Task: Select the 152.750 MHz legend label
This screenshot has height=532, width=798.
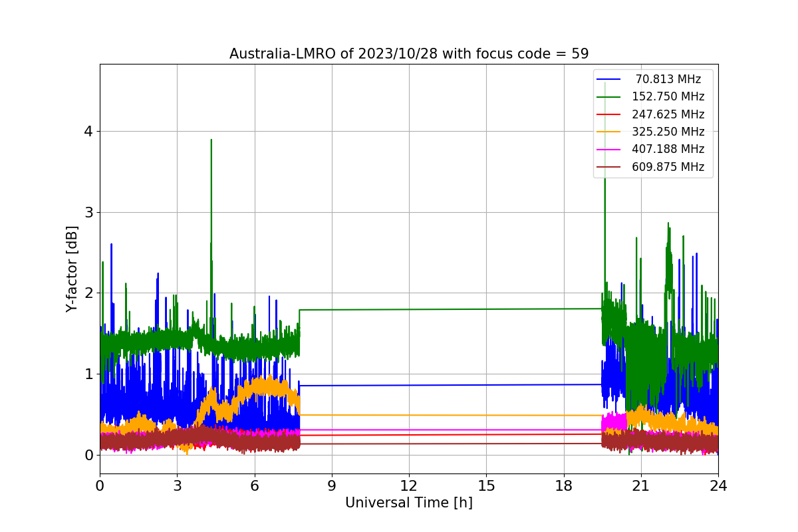Action: point(668,97)
